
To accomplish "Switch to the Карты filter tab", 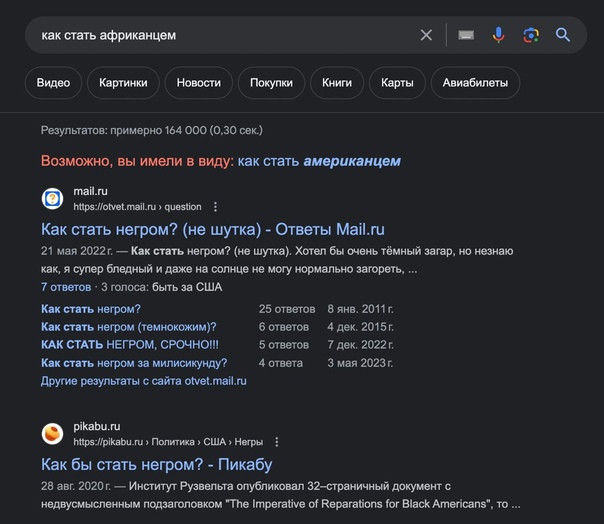I will [397, 83].
